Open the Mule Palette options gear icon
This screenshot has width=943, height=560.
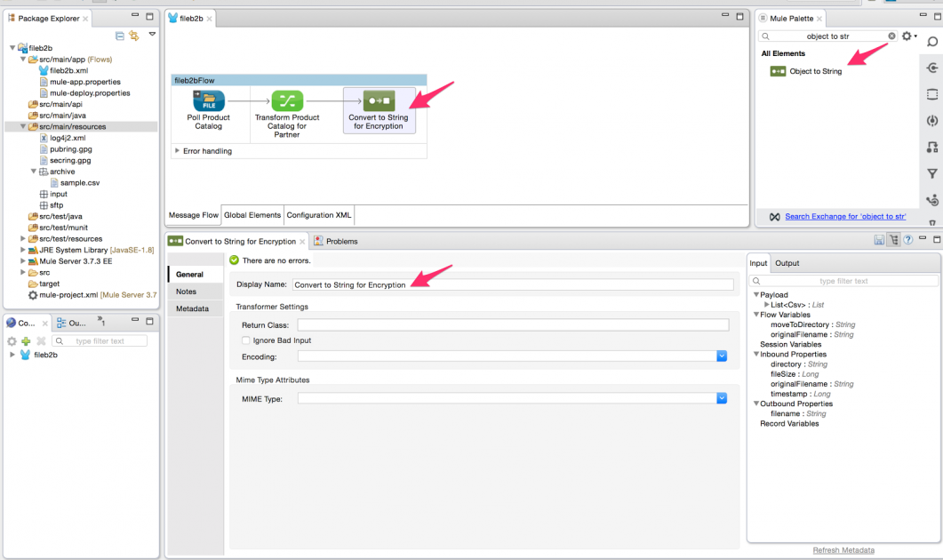tap(906, 37)
